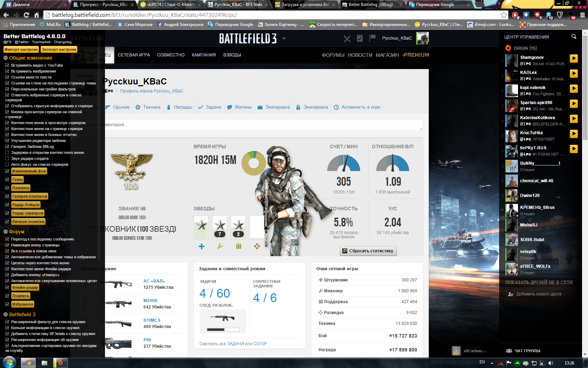Click the join-game arrow next to 6ePKyT-RUS
The height and width of the screenshot is (368, 588).
tap(574, 149)
